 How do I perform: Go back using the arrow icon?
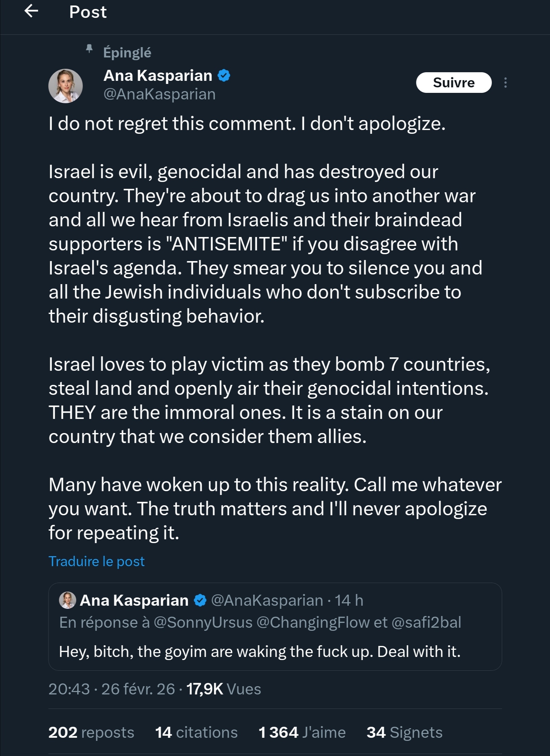[x=31, y=12]
